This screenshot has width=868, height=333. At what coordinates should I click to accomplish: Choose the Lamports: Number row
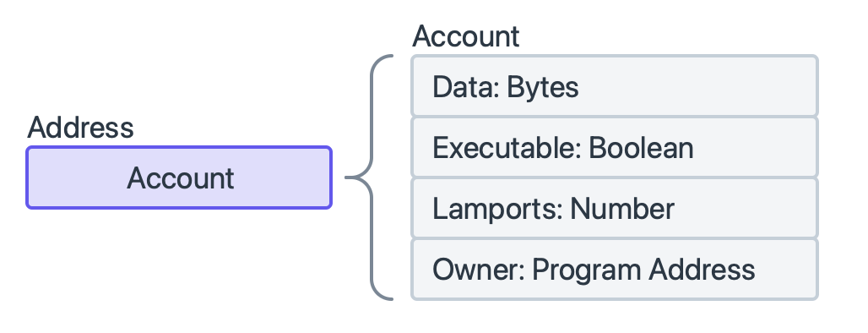[x=615, y=208]
